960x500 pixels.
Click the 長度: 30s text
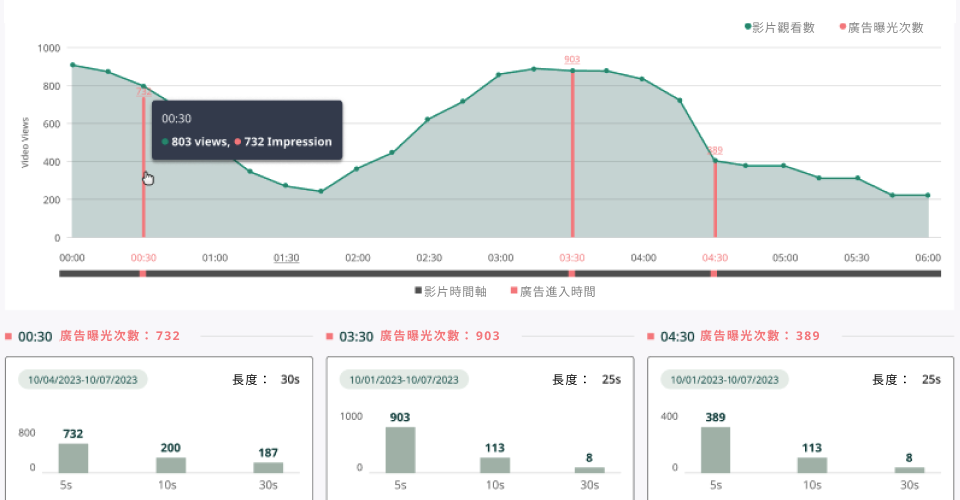[266, 379]
